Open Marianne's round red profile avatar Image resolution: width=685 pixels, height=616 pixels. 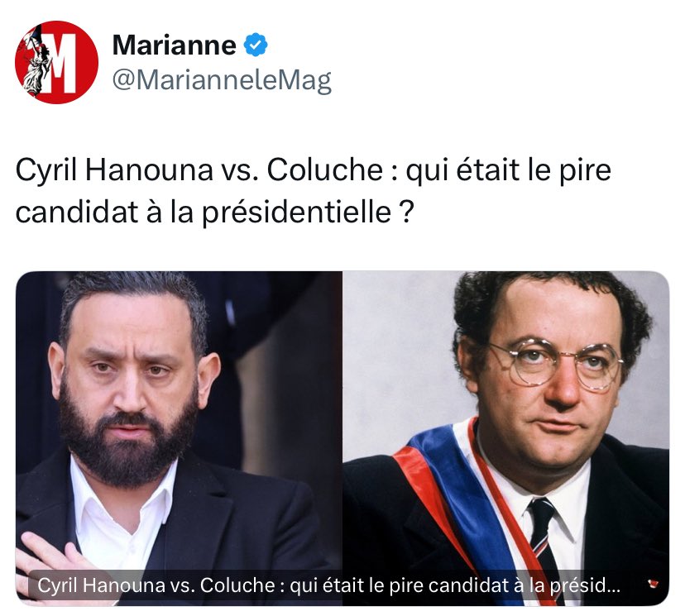click(x=56, y=62)
